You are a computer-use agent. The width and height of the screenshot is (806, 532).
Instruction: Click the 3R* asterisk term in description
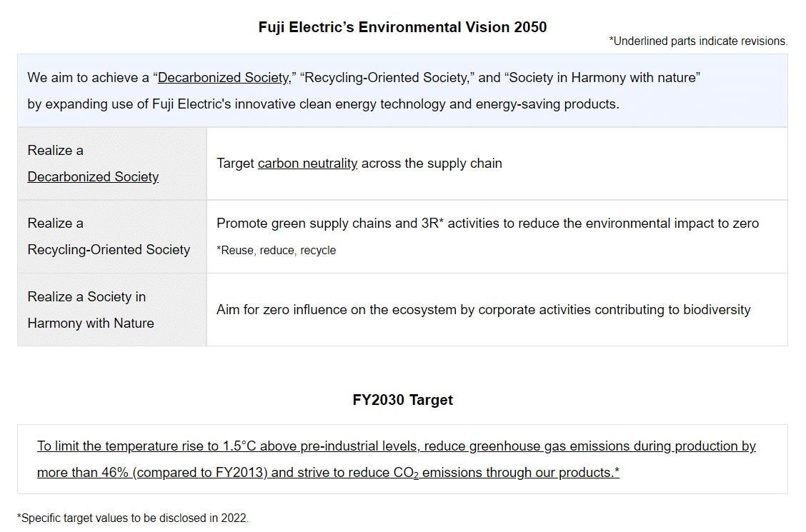click(432, 224)
